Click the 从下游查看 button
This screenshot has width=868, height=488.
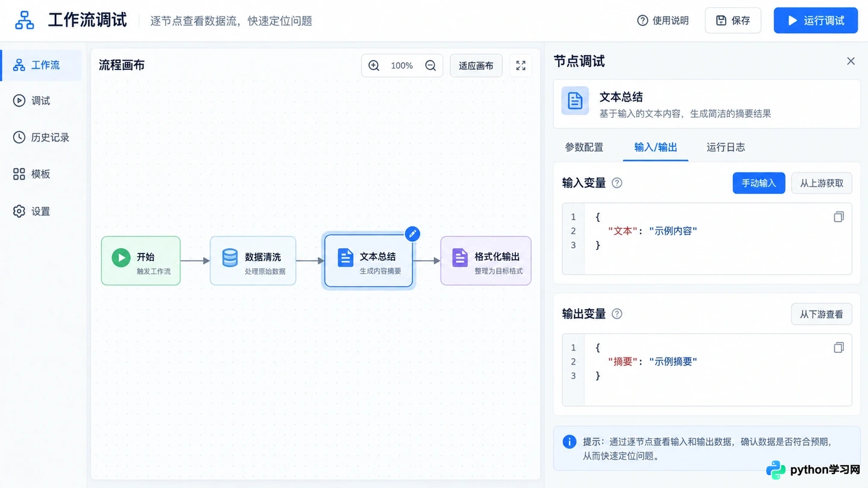coord(822,314)
